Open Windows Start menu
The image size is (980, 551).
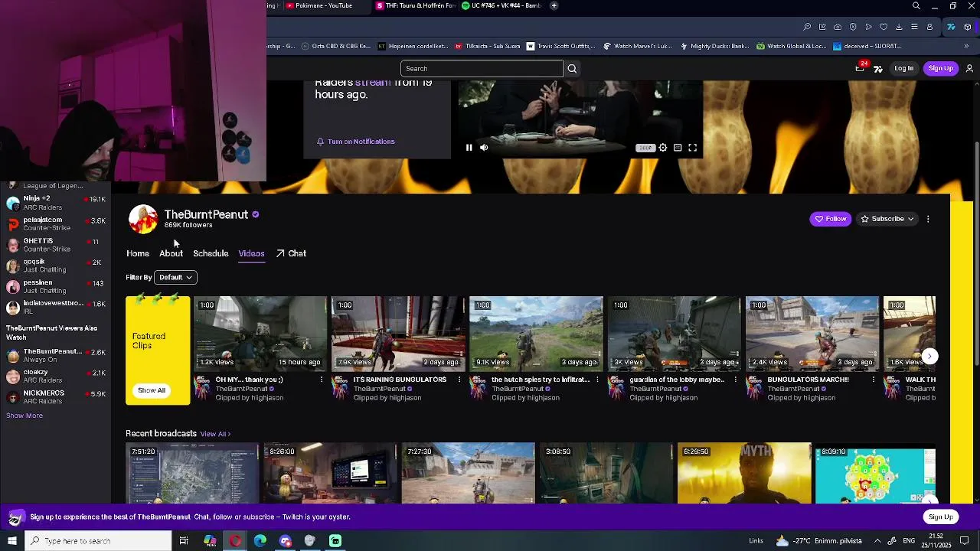(x=12, y=541)
